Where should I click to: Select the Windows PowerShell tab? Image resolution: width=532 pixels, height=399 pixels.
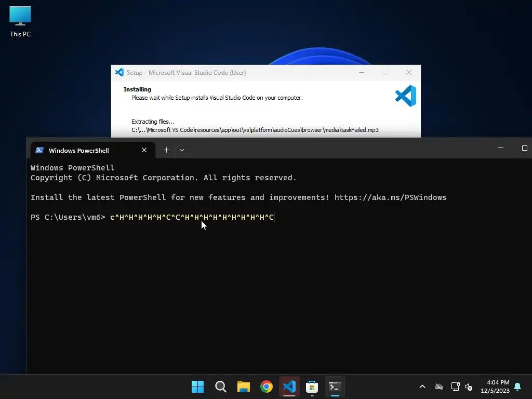93,150
